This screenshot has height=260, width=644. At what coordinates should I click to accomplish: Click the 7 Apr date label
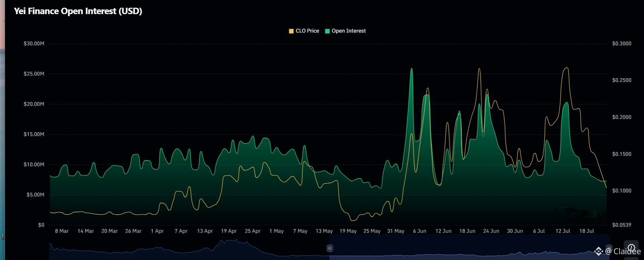click(x=181, y=231)
